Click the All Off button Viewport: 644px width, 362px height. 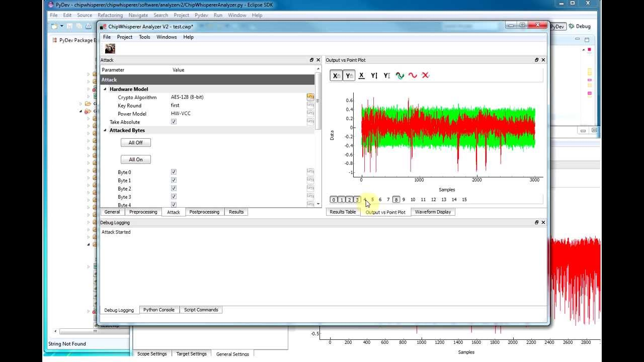[x=136, y=143]
